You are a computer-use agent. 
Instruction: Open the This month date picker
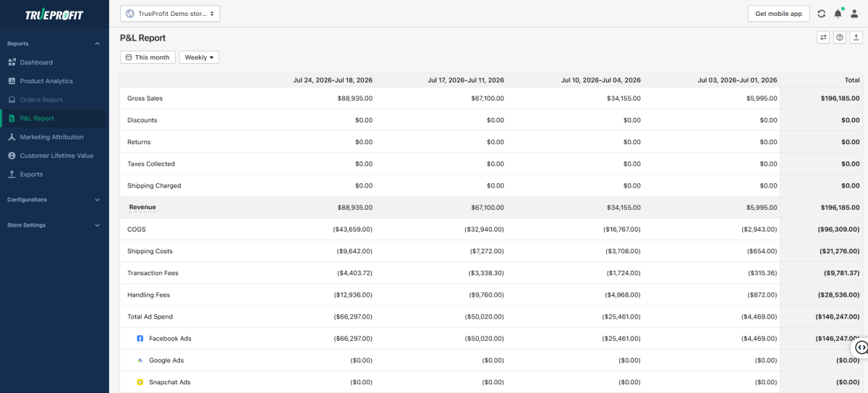[x=148, y=57]
